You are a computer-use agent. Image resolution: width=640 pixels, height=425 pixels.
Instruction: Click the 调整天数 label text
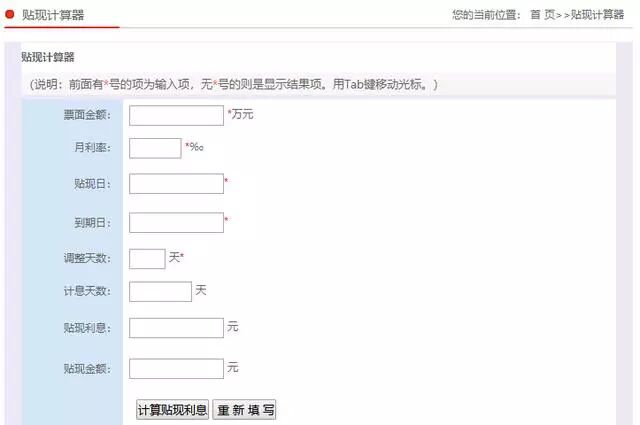(86, 259)
